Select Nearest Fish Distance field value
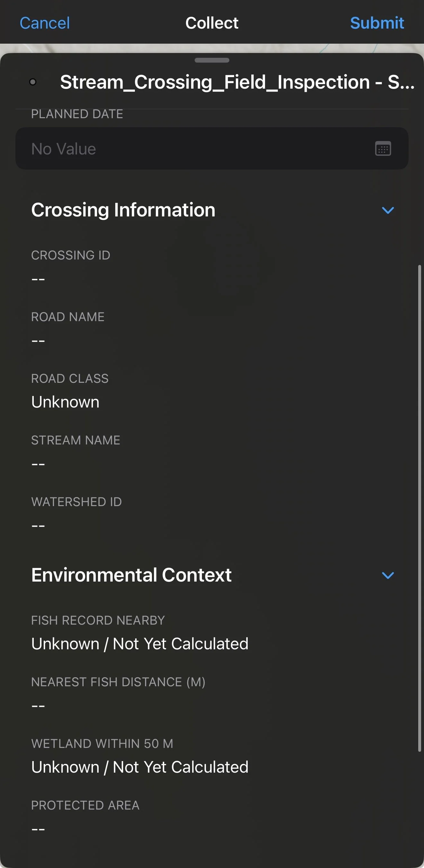This screenshot has width=424, height=868. (x=38, y=706)
